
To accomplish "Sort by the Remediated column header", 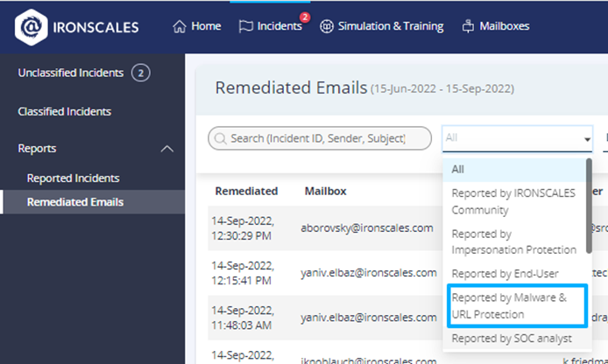I will click(x=246, y=191).
